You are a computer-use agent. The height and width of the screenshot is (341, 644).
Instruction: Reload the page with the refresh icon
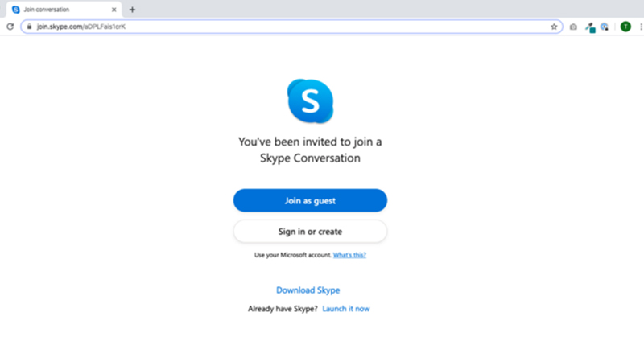point(10,27)
